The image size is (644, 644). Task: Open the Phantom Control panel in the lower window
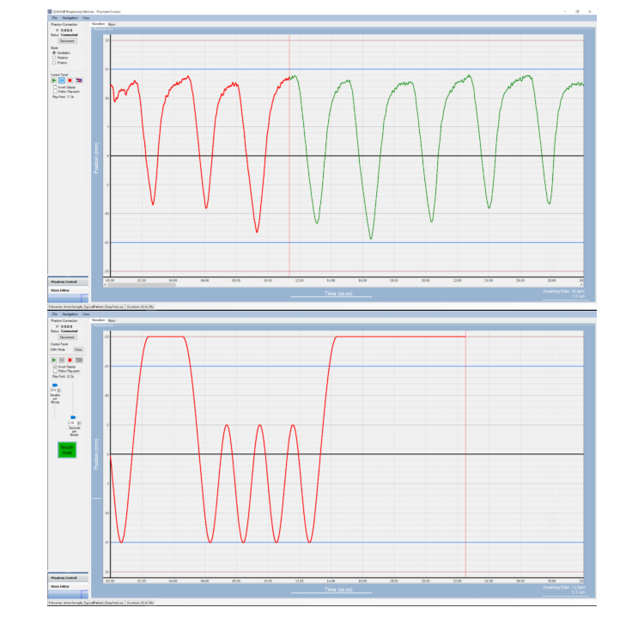(67, 578)
